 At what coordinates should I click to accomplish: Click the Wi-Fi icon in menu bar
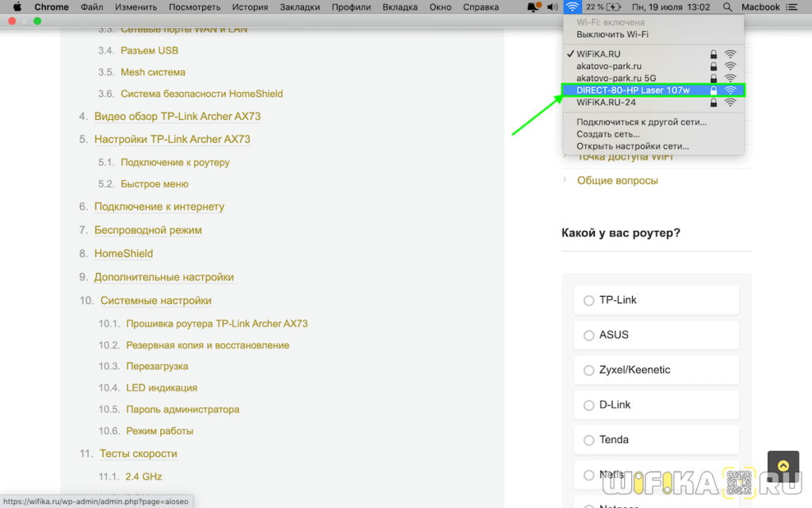[573, 7]
